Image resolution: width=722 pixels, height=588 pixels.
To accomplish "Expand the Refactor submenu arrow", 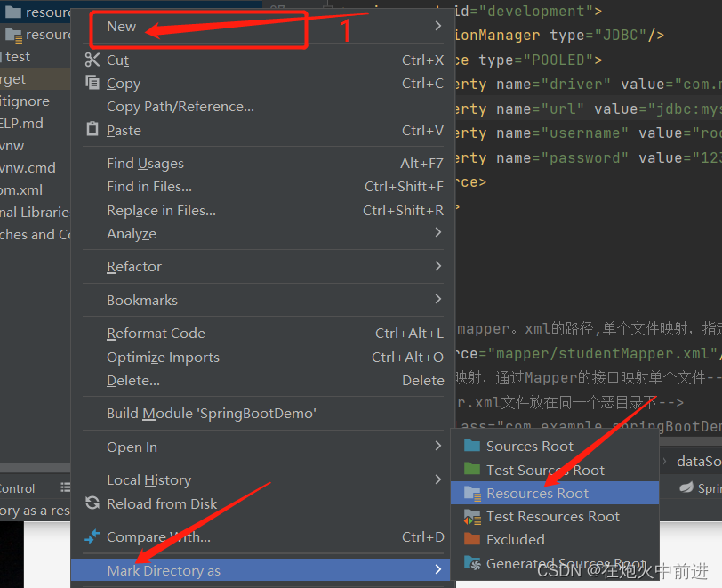I will 437,265.
